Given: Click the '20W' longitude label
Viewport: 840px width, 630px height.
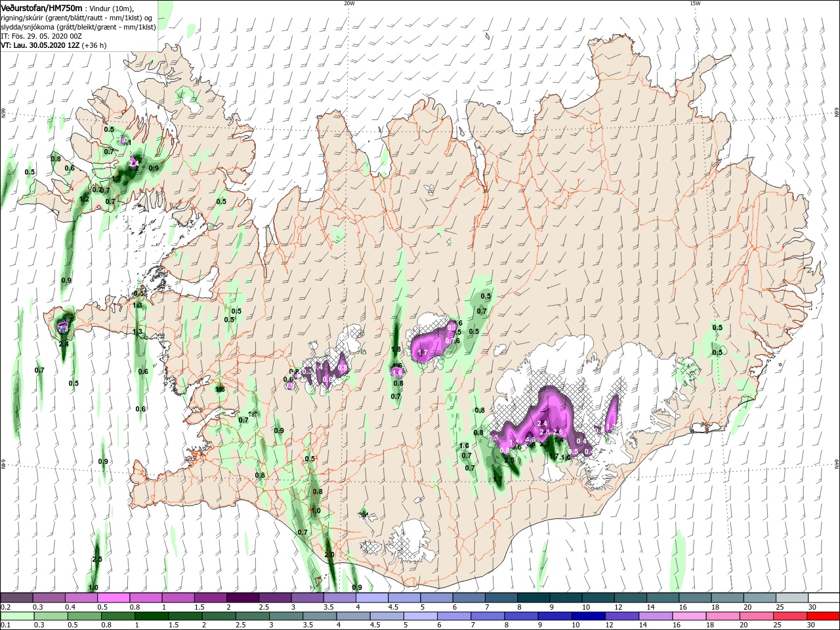Looking at the screenshot, I should point(349,3).
